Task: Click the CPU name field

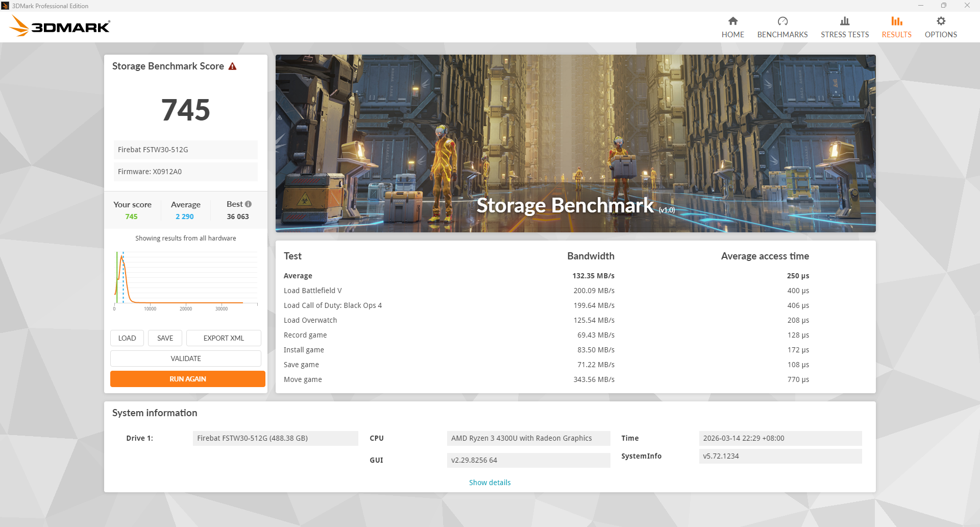Action: click(528, 438)
